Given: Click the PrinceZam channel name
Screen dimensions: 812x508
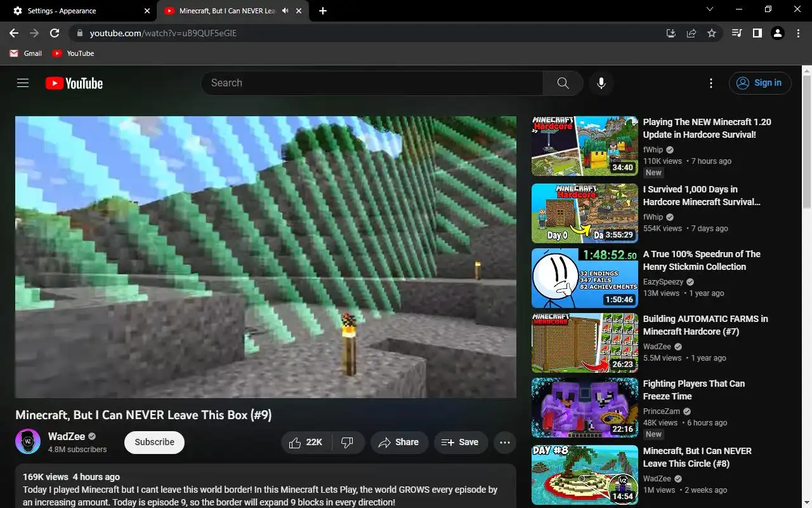Looking at the screenshot, I should (x=662, y=411).
